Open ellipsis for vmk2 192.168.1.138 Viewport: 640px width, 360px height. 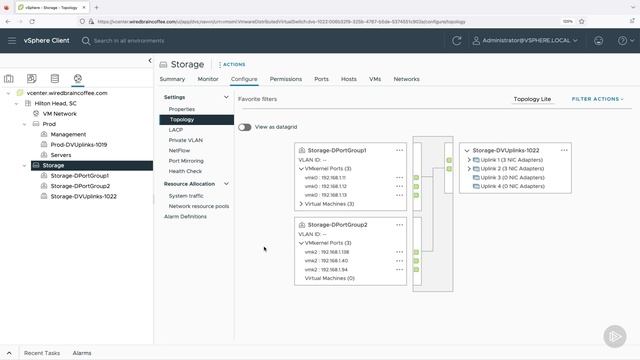coord(399,252)
